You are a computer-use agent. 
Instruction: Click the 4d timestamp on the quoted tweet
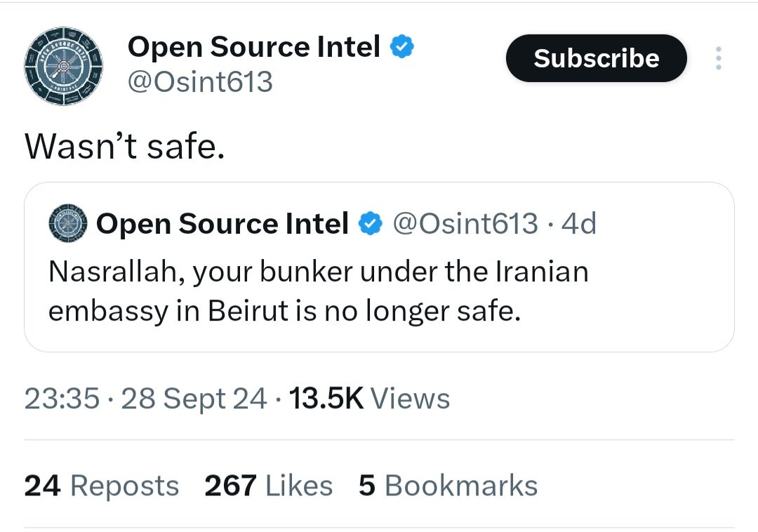click(x=578, y=223)
